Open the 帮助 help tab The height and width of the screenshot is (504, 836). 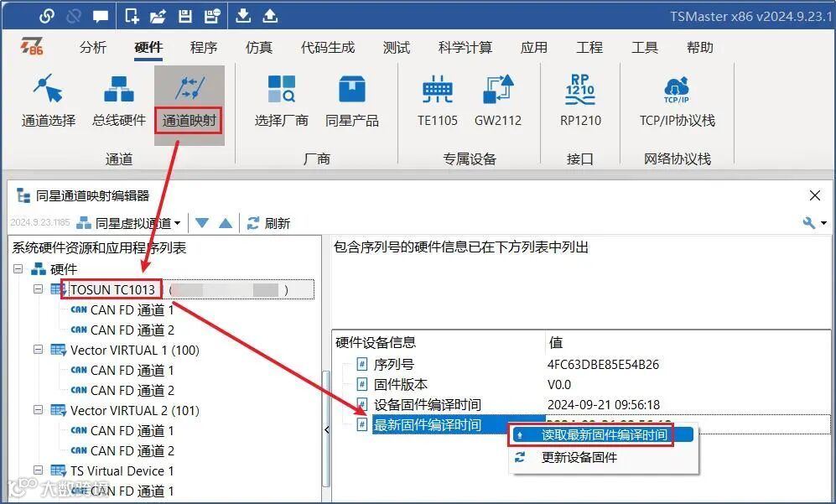click(700, 48)
